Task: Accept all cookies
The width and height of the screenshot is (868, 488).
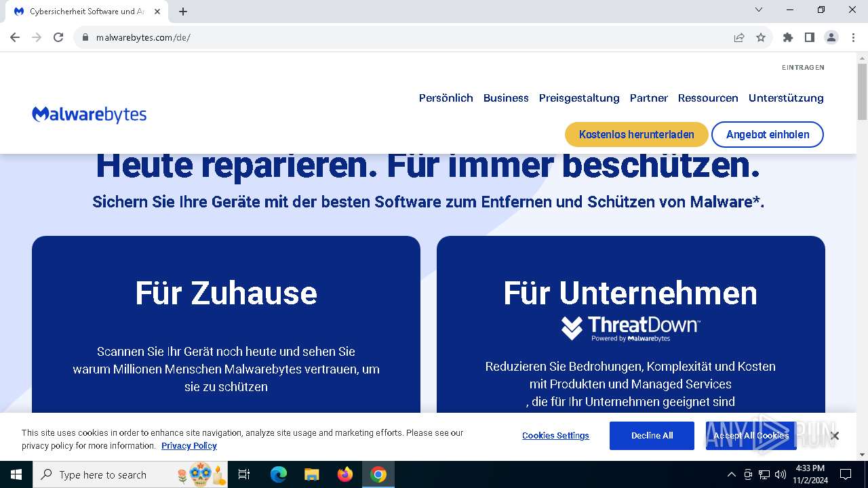Action: (x=751, y=436)
